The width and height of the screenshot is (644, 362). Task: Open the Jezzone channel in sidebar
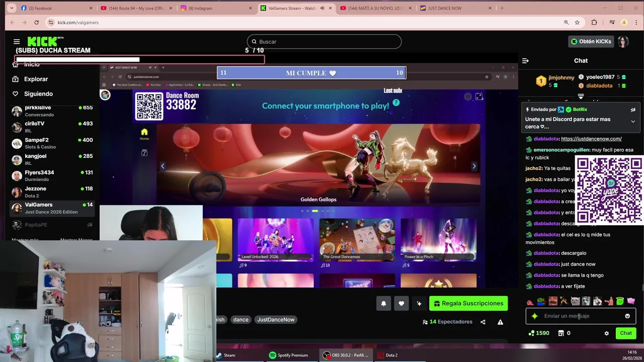52,192
